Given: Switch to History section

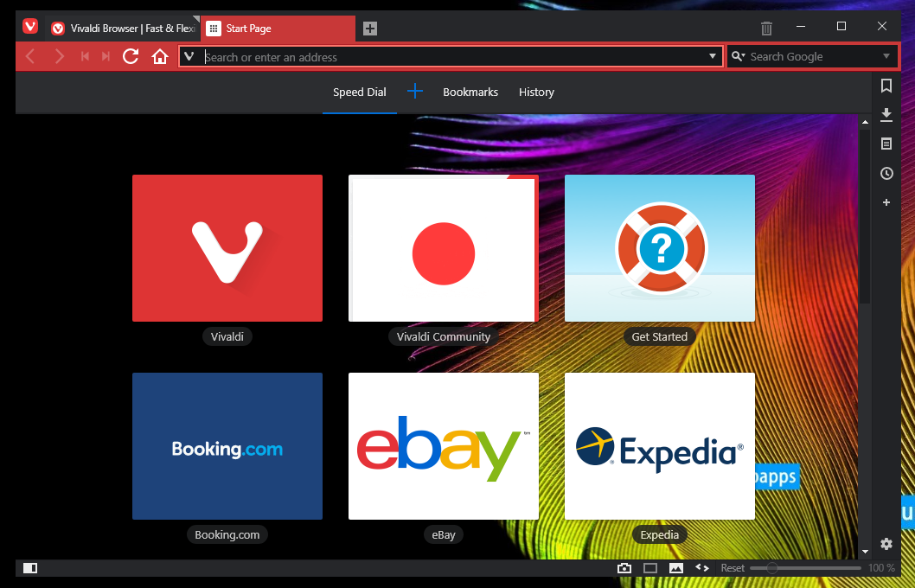Looking at the screenshot, I should click(536, 93).
